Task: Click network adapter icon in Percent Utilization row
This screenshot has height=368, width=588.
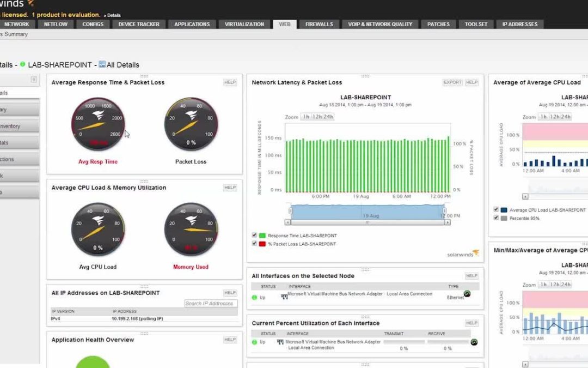Action: pos(280,342)
